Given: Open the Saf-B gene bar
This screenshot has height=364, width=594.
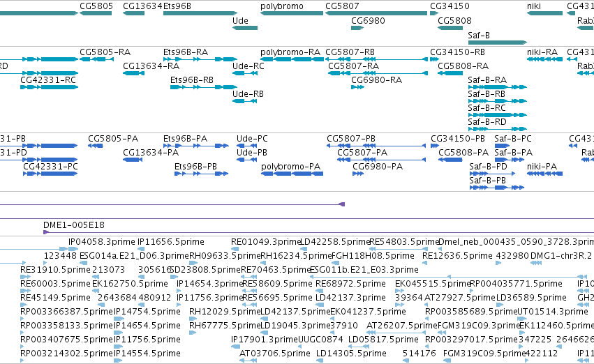Looking at the screenshot, I should [x=498, y=43].
